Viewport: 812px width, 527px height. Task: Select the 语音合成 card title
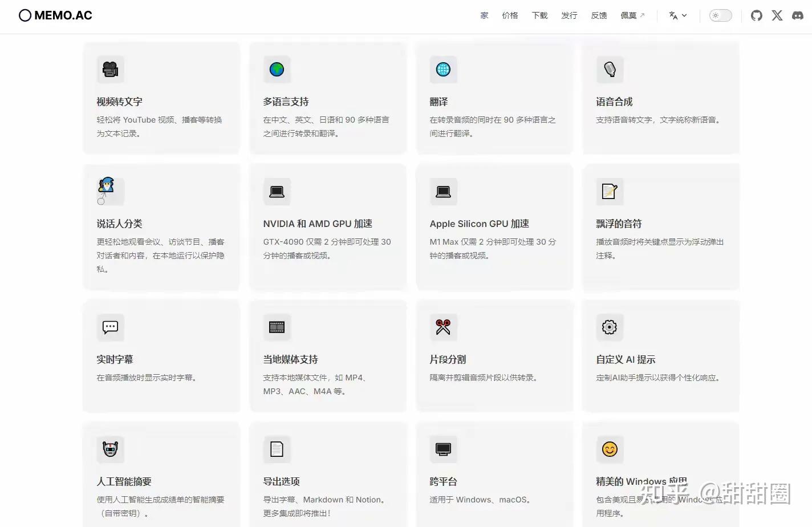[x=614, y=102]
